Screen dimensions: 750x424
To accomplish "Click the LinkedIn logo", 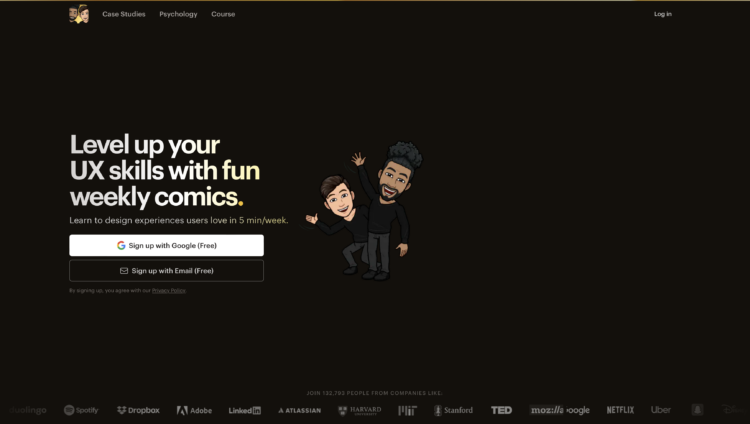I will pos(244,411).
